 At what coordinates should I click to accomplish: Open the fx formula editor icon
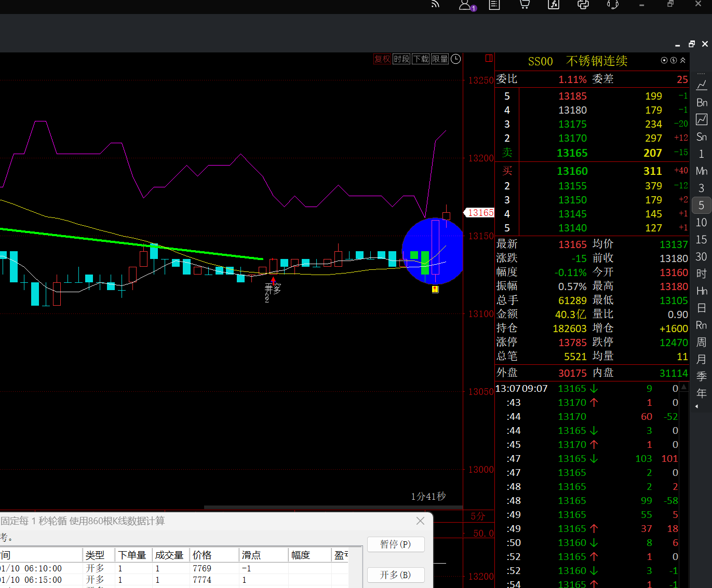pos(554,5)
